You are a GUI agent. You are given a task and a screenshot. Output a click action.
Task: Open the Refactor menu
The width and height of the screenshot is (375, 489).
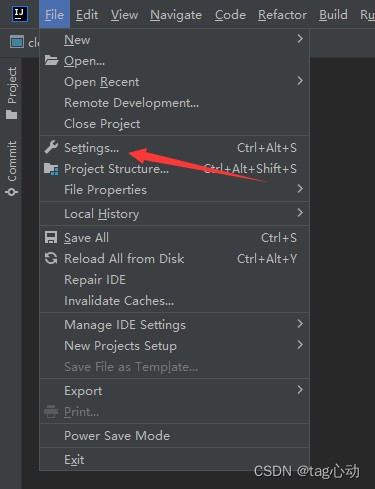pos(282,15)
